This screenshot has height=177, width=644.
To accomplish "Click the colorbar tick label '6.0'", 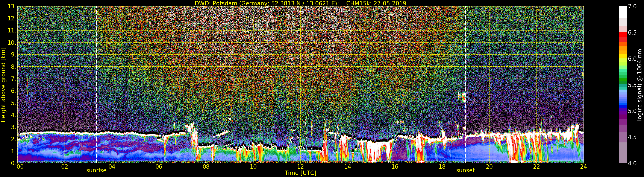I will 632,59.
